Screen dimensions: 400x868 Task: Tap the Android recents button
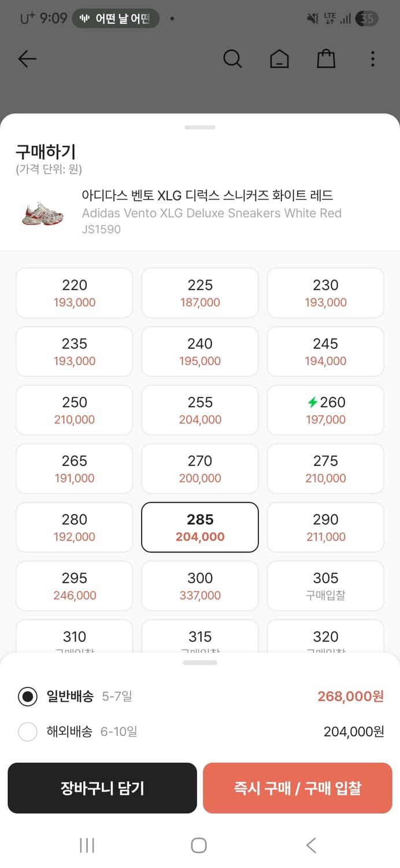tap(87, 845)
